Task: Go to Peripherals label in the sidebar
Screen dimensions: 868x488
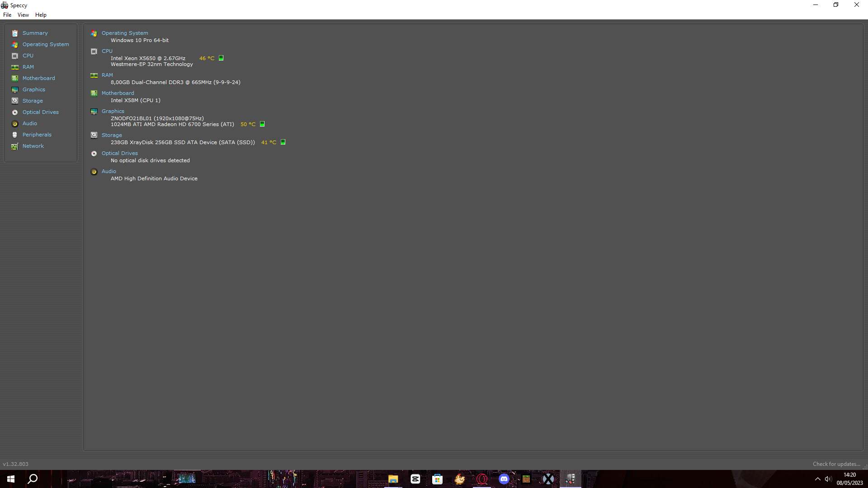Action: tap(37, 135)
